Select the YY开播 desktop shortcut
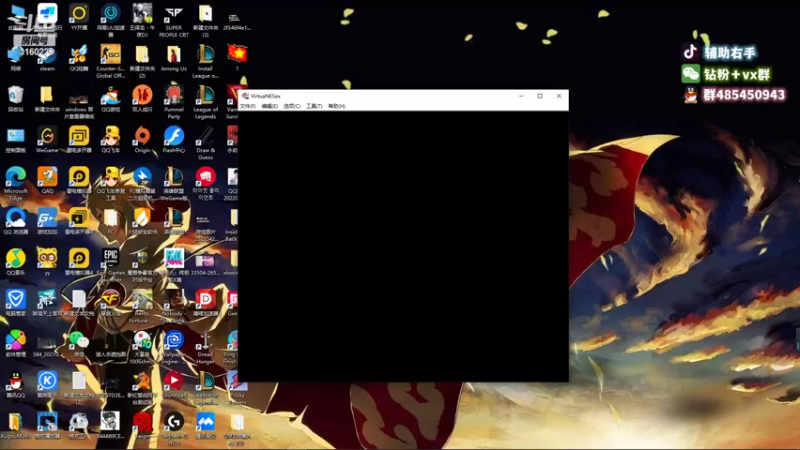Image resolution: width=800 pixels, height=450 pixels. [x=79, y=17]
